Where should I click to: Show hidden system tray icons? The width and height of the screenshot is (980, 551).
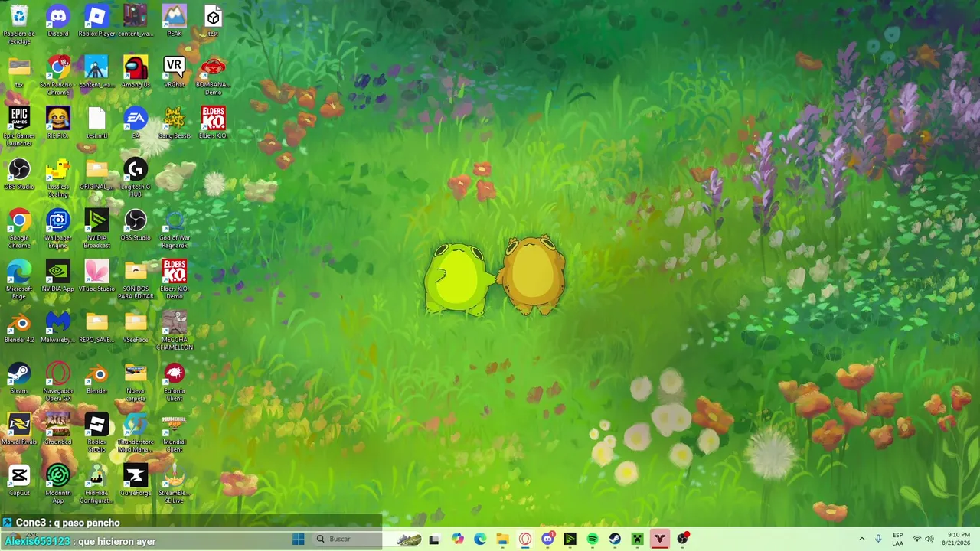pos(861,539)
